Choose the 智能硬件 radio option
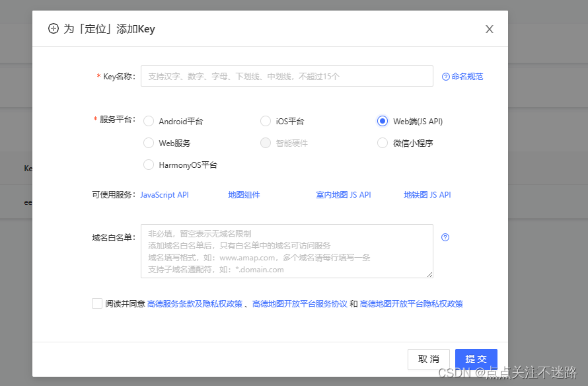The height and width of the screenshot is (386, 588). coord(266,143)
